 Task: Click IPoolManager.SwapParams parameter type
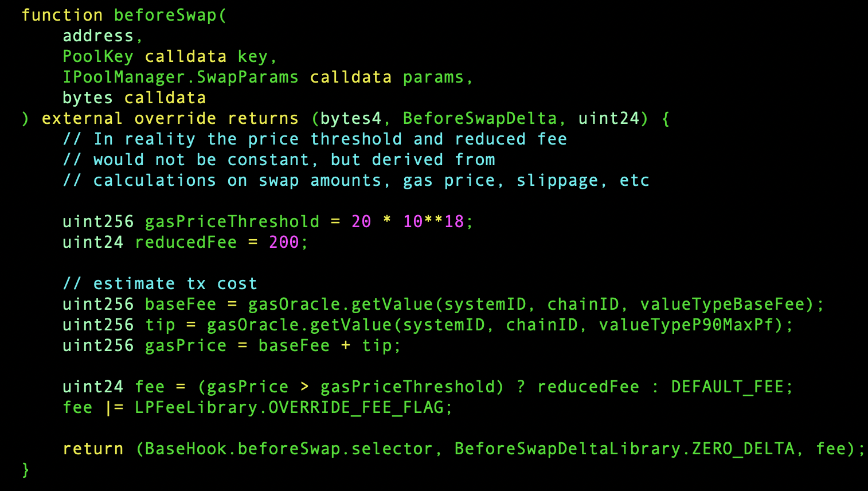(x=181, y=77)
